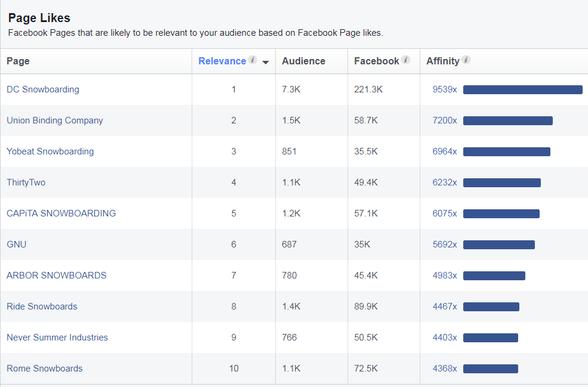Click the 7200x affinity value
This screenshot has height=387, width=588.
pyautogui.click(x=445, y=120)
